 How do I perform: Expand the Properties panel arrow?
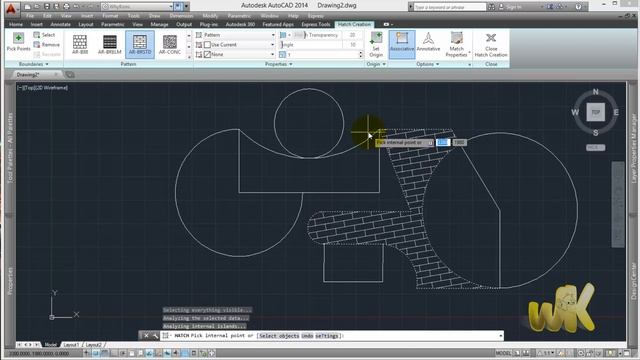pyautogui.click(x=291, y=64)
